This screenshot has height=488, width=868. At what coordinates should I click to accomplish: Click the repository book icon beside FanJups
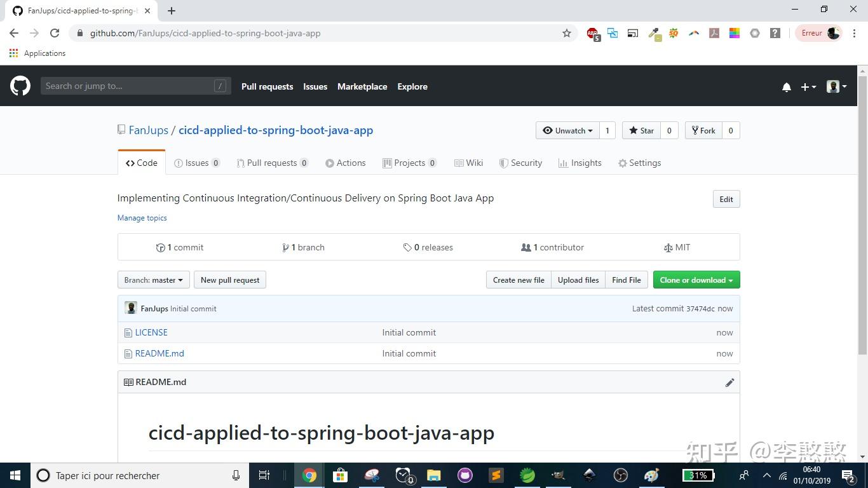[120, 129]
